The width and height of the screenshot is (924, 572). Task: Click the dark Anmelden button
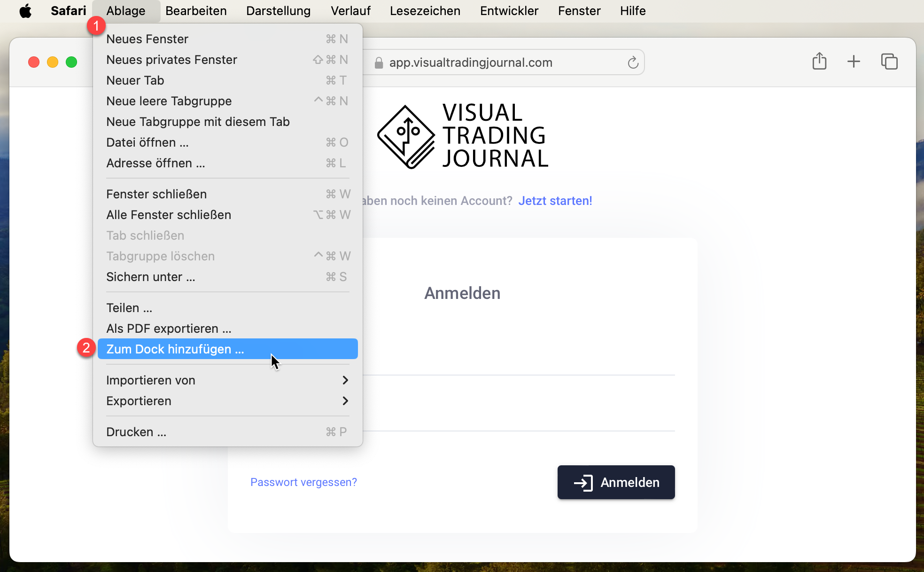pyautogui.click(x=616, y=482)
